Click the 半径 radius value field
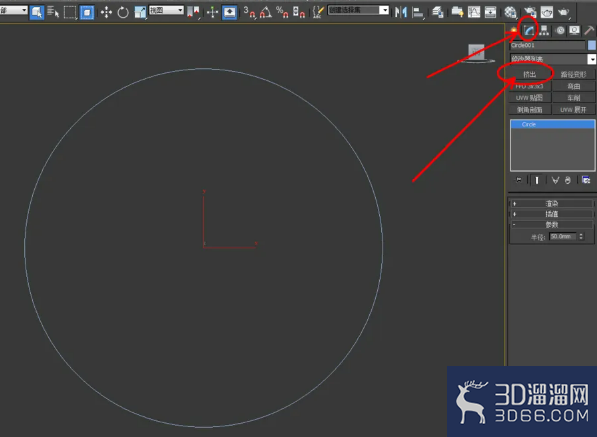597x437 pixels. click(x=563, y=236)
